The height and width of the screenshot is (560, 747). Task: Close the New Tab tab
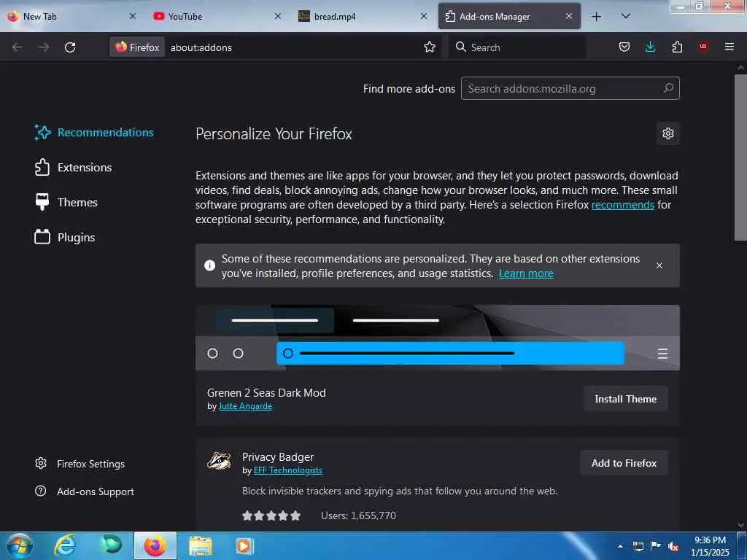pos(133,17)
